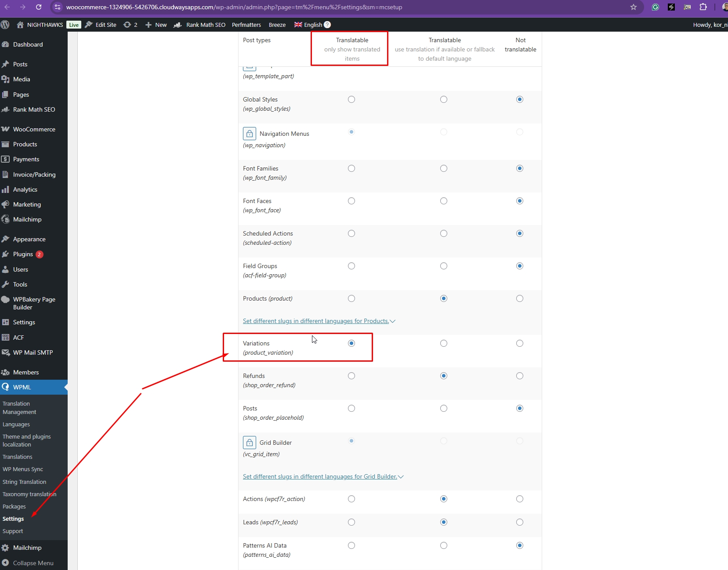Set Patterns AI Data to translatable with fallback

(x=444, y=545)
